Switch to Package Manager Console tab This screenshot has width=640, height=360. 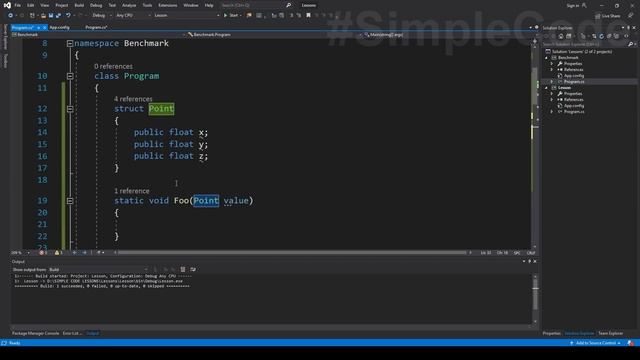[x=36, y=333]
